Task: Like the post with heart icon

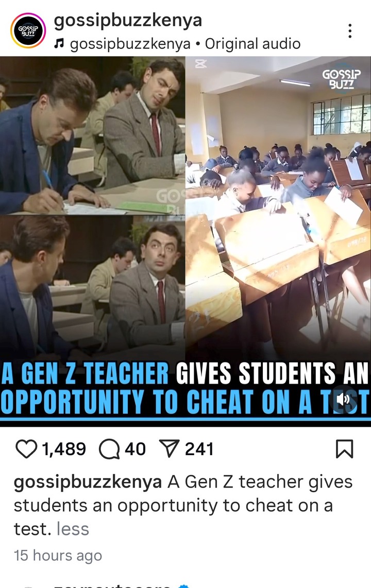Action: click(26, 448)
